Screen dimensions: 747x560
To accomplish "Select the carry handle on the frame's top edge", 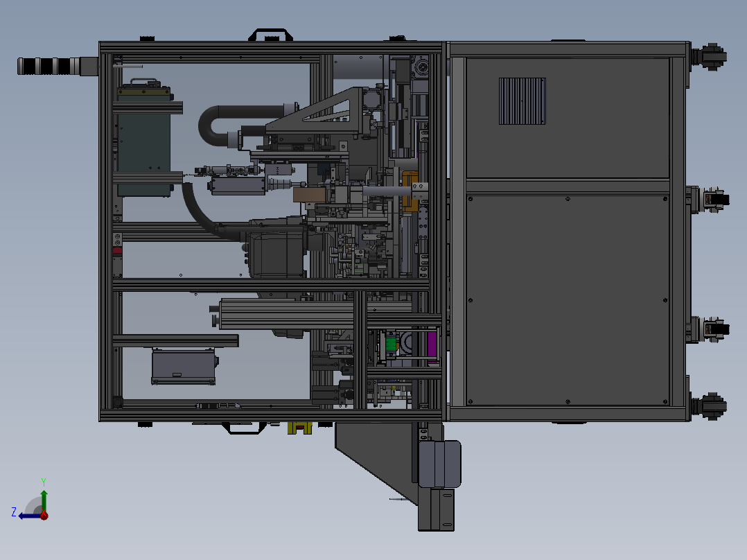I will click(x=270, y=35).
